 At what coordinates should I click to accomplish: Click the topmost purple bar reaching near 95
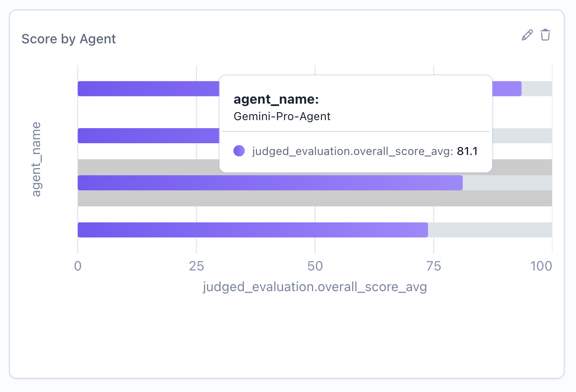[x=141, y=88]
